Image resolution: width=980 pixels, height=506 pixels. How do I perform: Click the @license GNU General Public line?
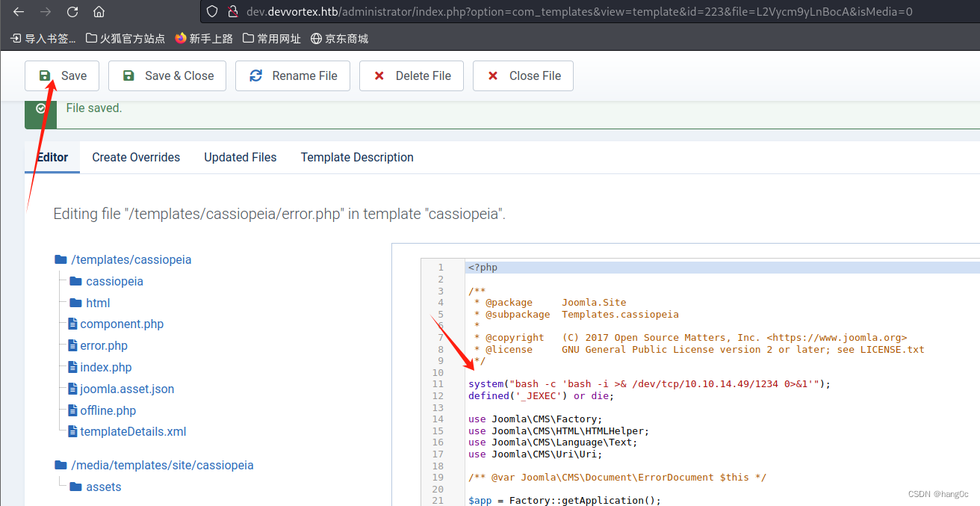click(x=699, y=349)
